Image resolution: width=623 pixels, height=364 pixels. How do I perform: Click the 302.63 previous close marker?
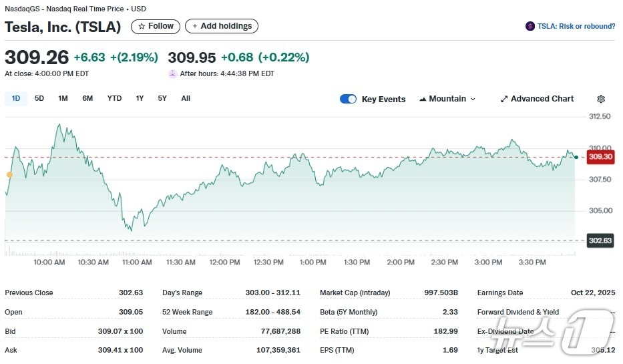click(x=600, y=240)
